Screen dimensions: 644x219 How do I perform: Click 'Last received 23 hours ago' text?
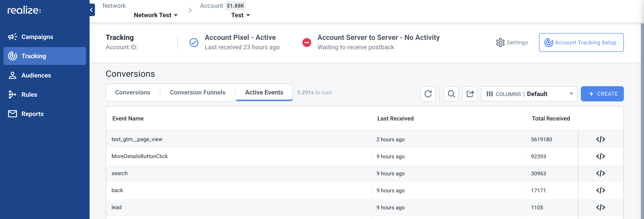pos(242,47)
